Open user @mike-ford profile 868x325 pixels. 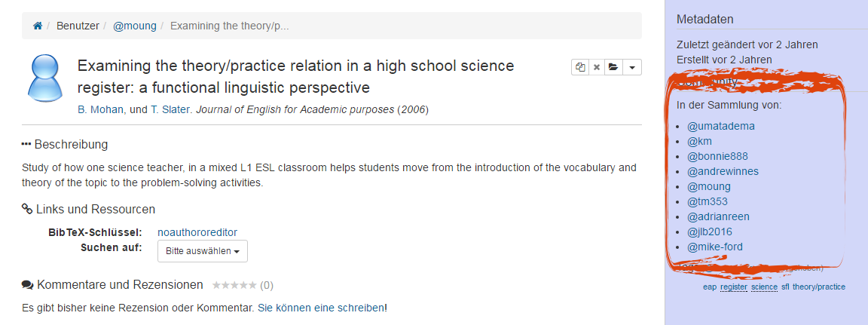714,247
